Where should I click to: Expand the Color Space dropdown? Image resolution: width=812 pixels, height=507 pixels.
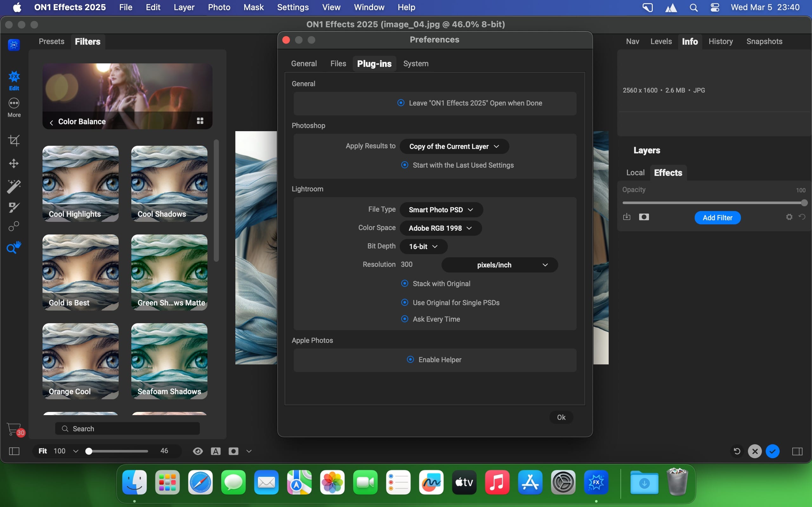[x=440, y=228]
